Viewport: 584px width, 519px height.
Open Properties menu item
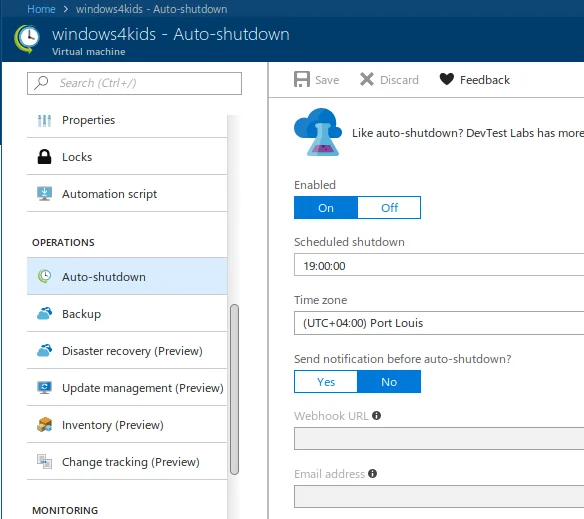tap(127, 120)
